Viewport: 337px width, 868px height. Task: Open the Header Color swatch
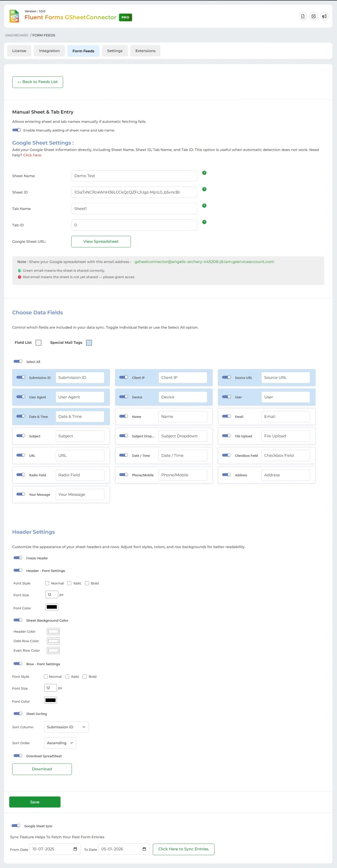[53, 631]
